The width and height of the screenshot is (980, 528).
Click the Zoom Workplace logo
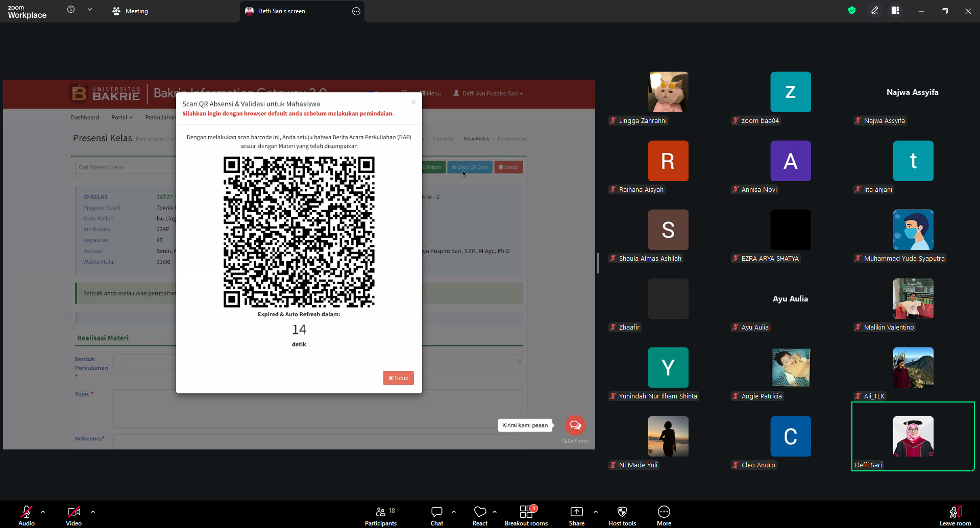27,12
